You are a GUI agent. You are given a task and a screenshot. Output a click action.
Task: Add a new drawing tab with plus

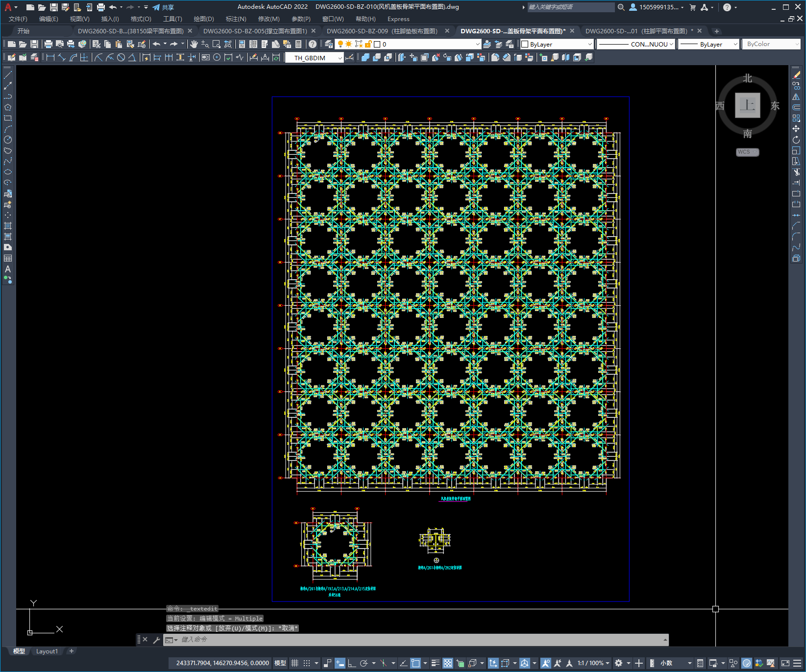pos(717,31)
